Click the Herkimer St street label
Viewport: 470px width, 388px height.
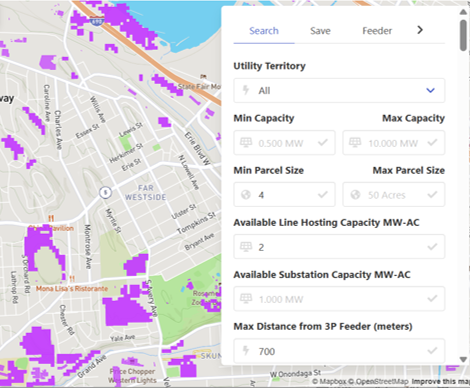click(126, 153)
